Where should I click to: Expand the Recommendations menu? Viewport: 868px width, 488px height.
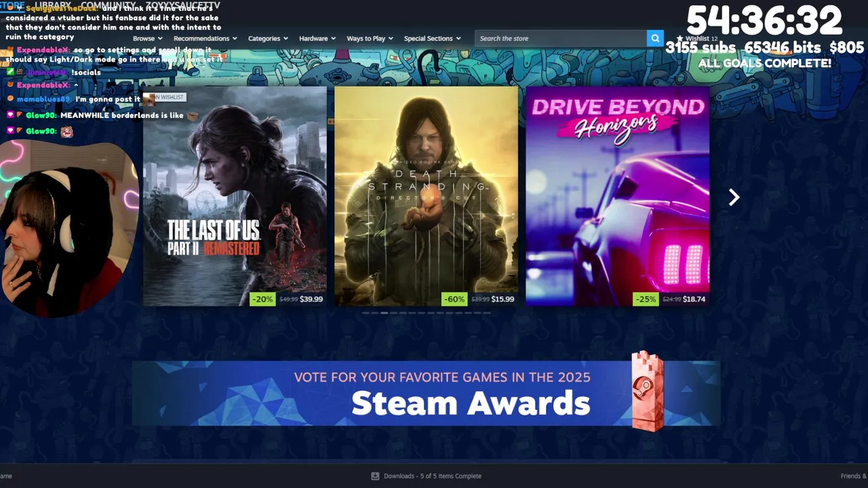coord(205,39)
